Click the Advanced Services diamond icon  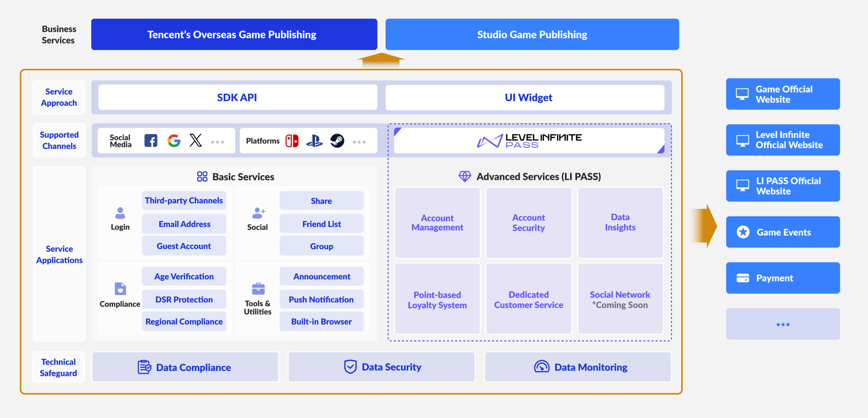tap(465, 176)
